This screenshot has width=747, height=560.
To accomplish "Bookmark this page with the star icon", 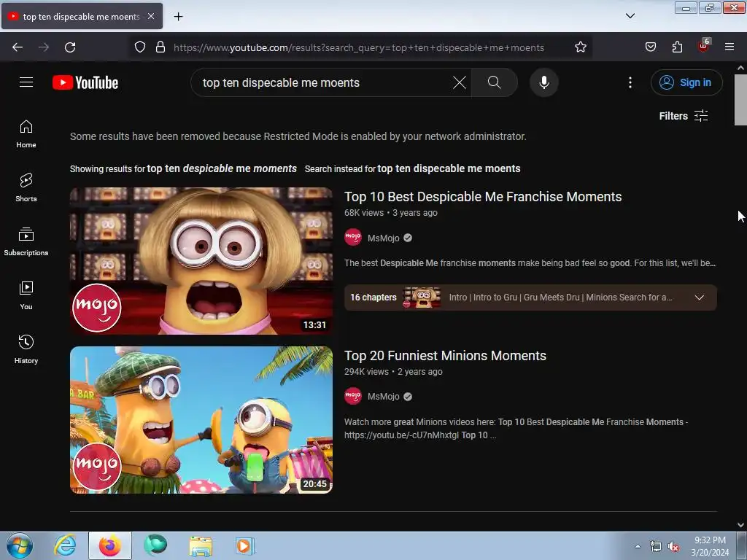I will (580, 47).
